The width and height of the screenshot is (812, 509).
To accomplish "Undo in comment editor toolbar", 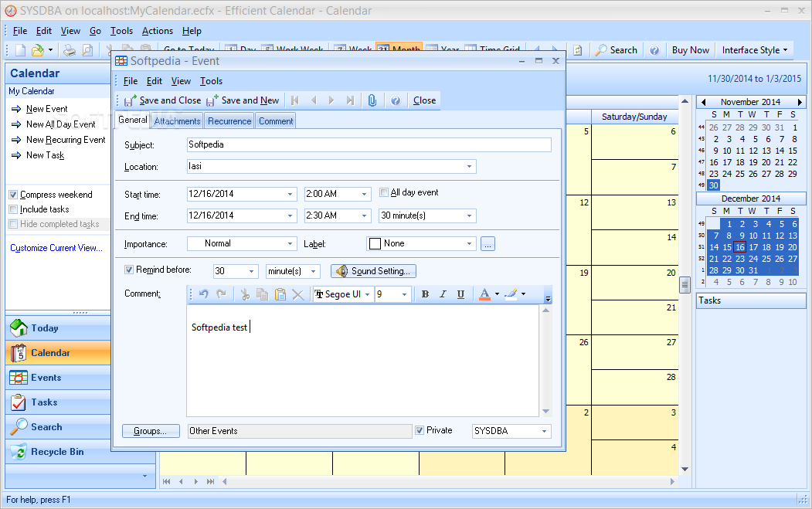I will (203, 294).
